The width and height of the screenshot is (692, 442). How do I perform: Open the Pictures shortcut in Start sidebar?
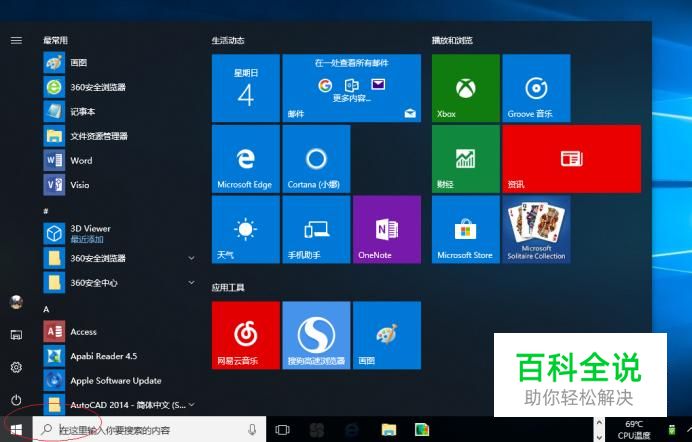tap(16, 335)
